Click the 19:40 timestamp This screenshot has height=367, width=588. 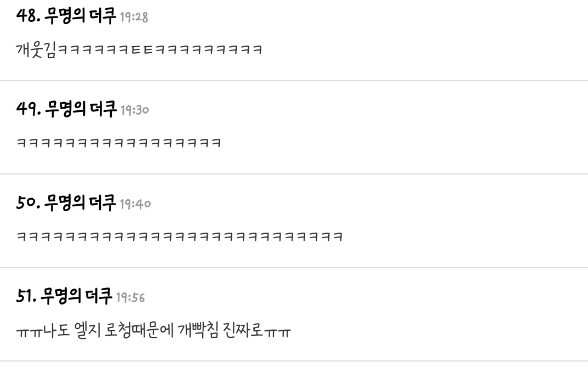click(x=135, y=204)
